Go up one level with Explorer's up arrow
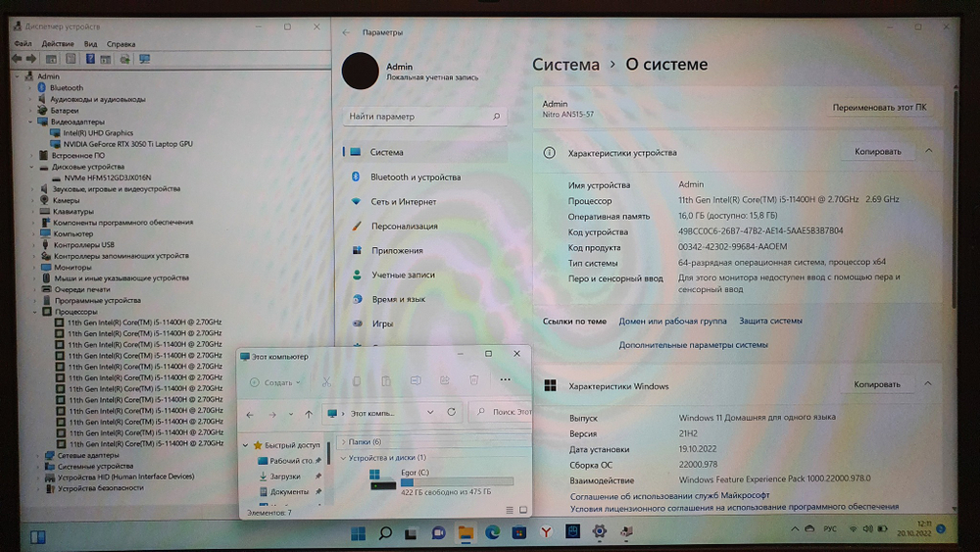Screen dimensions: 980x552 click(x=309, y=414)
